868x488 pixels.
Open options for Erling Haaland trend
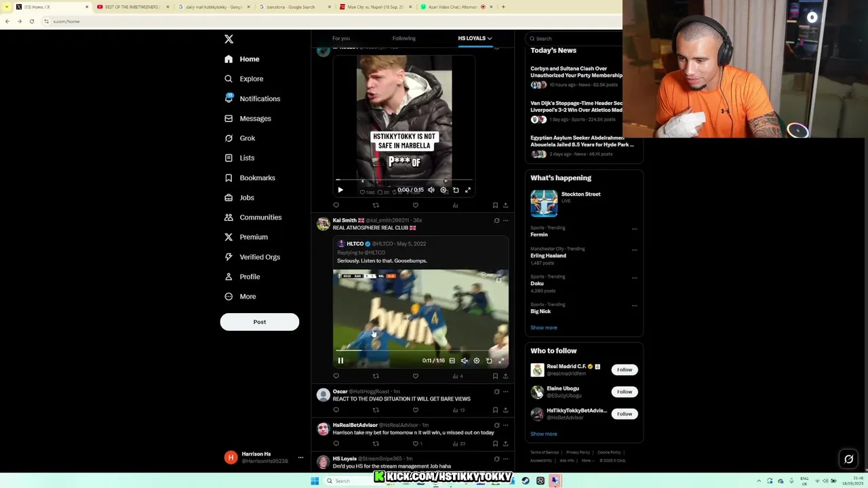(635, 250)
